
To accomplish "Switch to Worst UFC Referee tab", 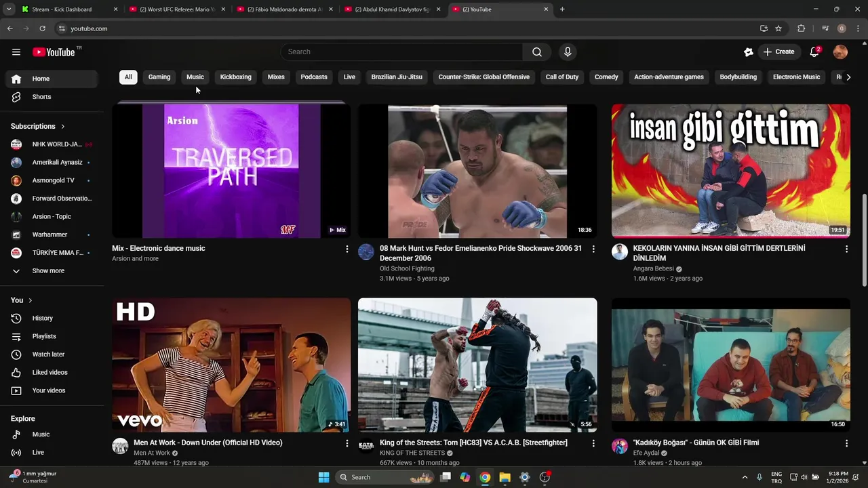I will point(177,9).
